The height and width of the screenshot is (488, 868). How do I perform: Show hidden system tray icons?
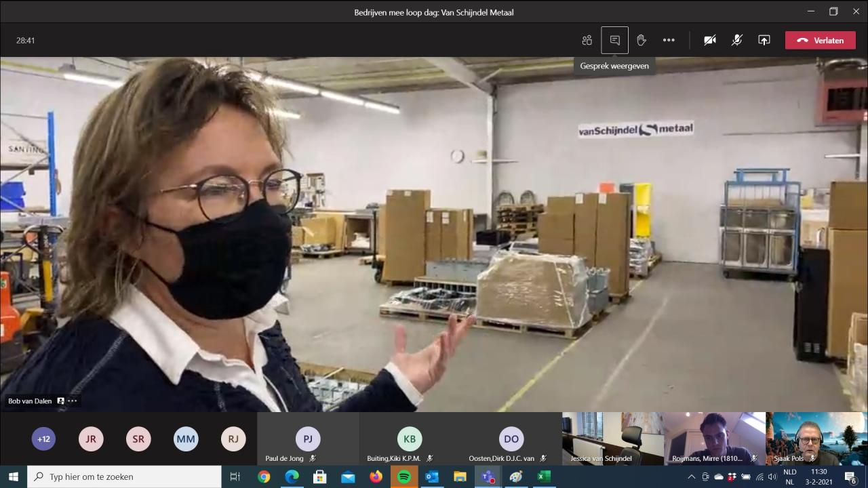point(691,477)
